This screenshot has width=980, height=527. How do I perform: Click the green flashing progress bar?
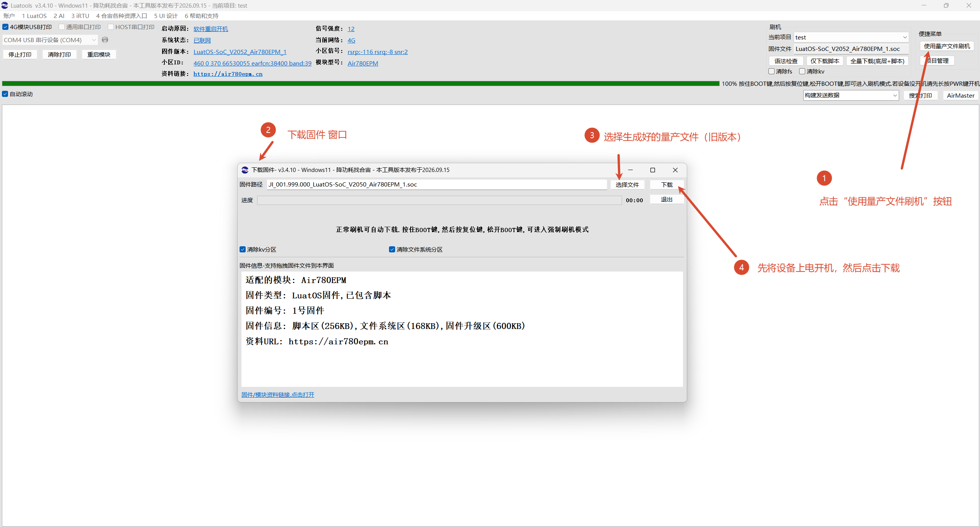tap(360, 83)
